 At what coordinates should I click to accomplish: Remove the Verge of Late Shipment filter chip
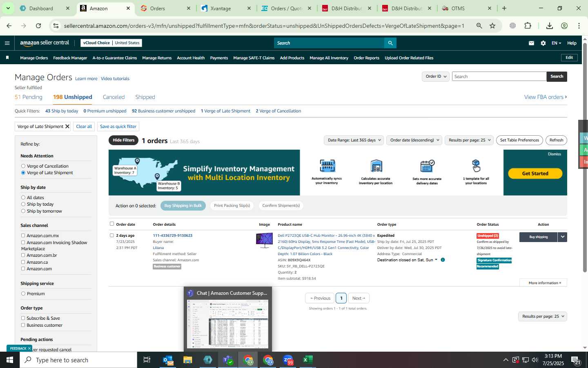coord(67,126)
